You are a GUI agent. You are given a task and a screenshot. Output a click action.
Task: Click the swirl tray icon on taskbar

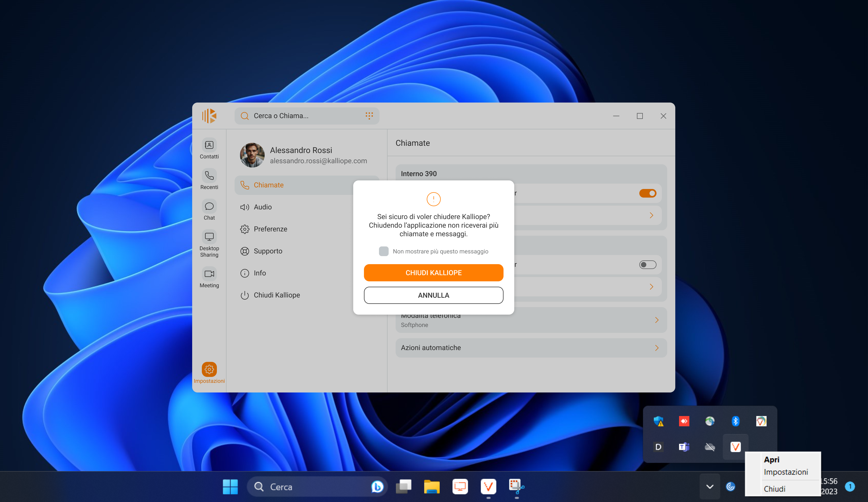(x=730, y=487)
